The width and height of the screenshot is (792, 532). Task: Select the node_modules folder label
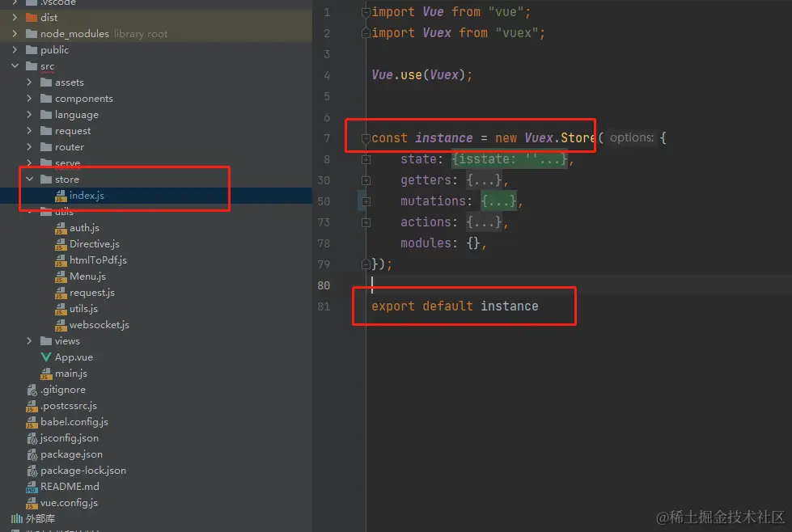coord(74,34)
